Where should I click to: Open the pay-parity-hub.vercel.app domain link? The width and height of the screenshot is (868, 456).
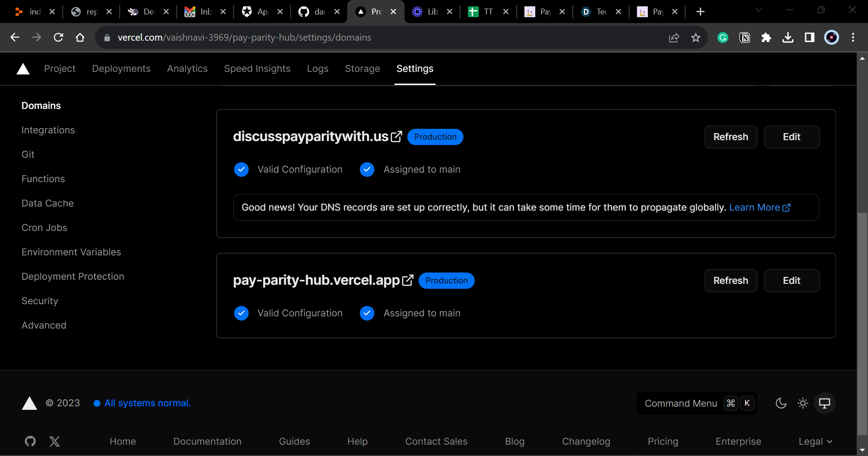coord(316,280)
